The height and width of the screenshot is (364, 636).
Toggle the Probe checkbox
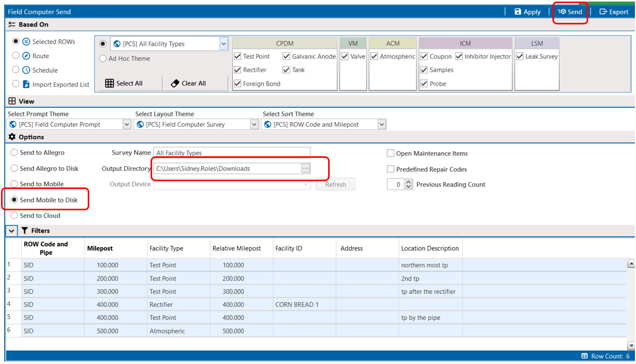pyautogui.click(x=424, y=84)
